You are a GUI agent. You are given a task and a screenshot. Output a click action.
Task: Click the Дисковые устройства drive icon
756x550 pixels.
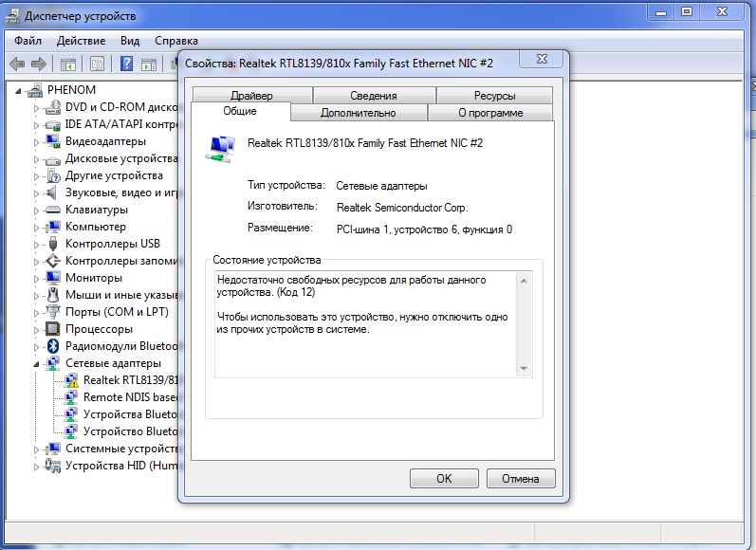click(x=53, y=159)
